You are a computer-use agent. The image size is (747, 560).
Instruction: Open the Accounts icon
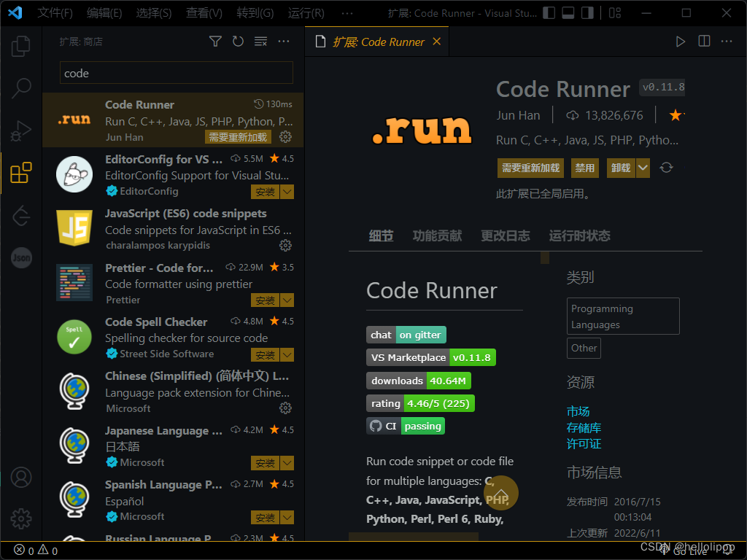(x=21, y=477)
